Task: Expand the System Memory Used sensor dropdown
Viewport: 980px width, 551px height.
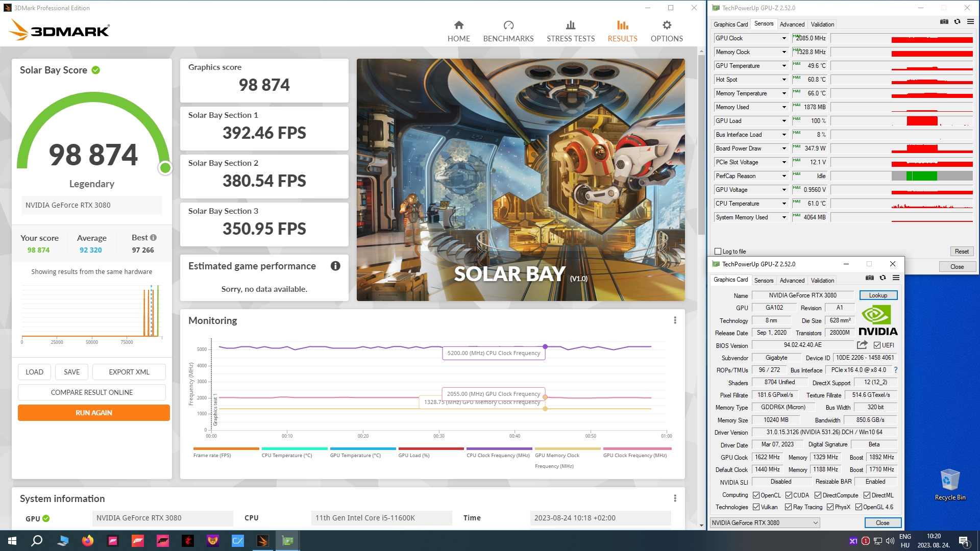Action: pos(784,217)
